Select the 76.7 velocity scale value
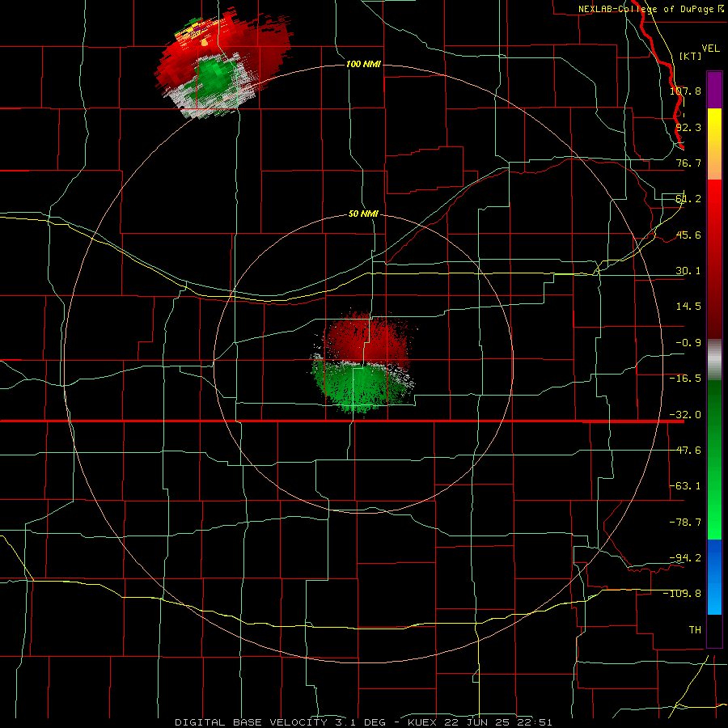The width and height of the screenshot is (728, 728). coord(688,163)
